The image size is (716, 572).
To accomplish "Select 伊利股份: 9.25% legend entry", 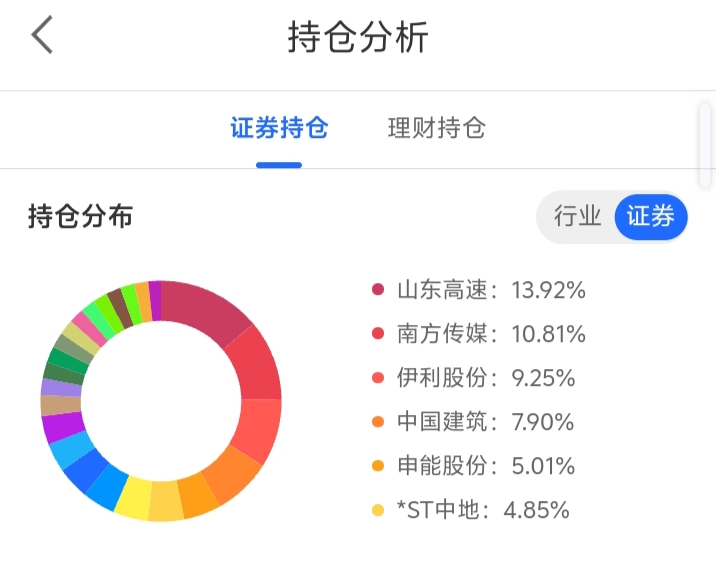I will [474, 378].
